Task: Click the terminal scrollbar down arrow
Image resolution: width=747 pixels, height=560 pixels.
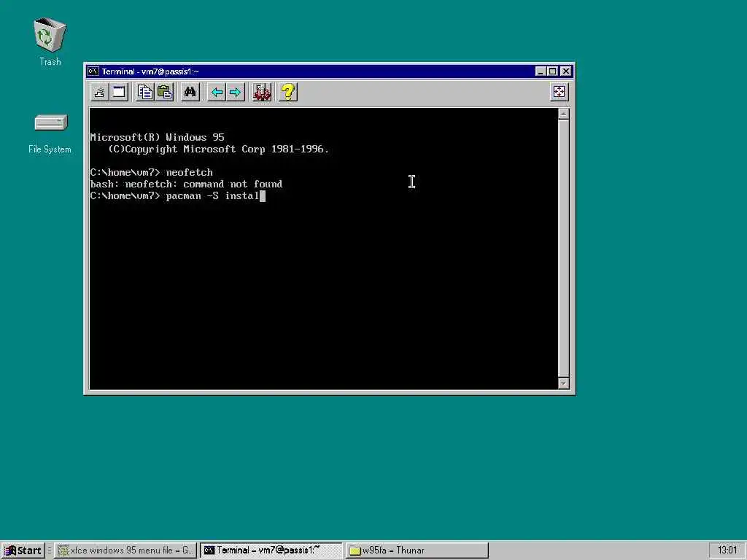Action: coord(564,384)
